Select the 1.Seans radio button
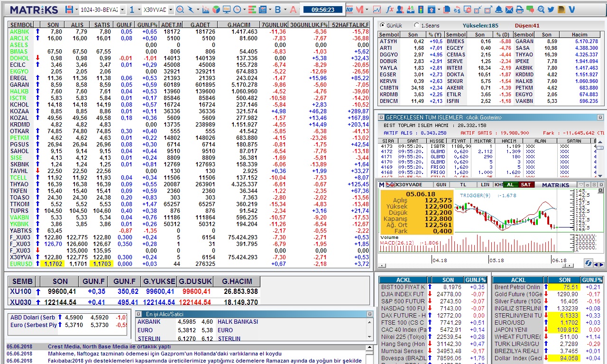Image resolution: width=607 pixels, height=364 pixels. pyautogui.click(x=416, y=26)
